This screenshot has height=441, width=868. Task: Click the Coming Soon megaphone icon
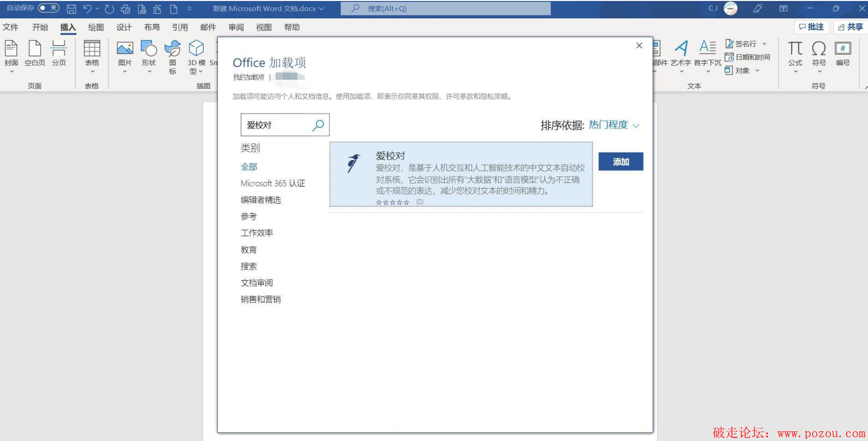coord(758,8)
